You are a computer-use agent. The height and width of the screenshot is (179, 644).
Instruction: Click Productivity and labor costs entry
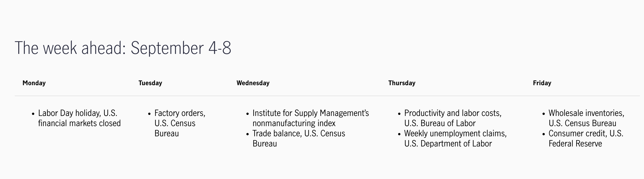pos(453,118)
